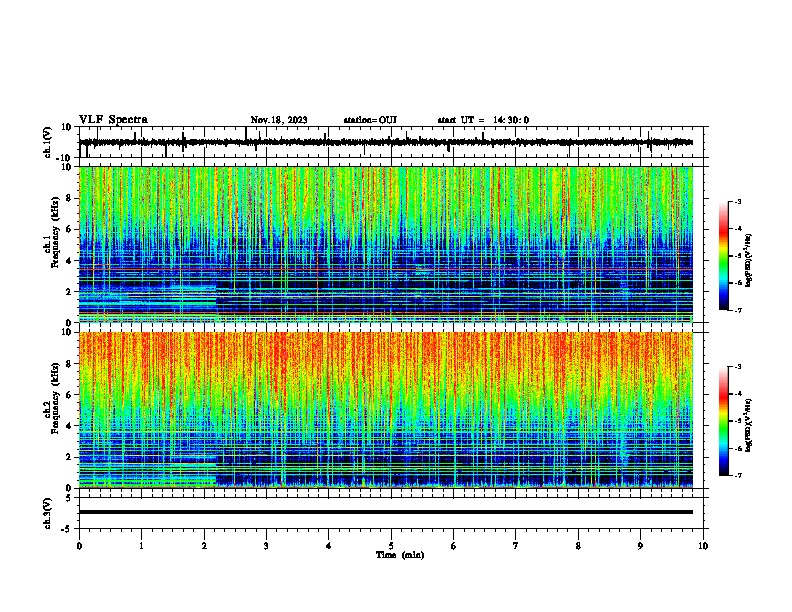Click time axis tick label "3"
The width and height of the screenshot is (792, 612).
pyautogui.click(x=266, y=546)
